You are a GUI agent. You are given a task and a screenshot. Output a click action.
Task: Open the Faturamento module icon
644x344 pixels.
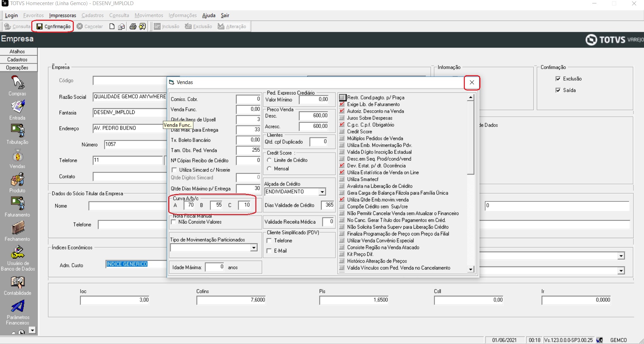17,204
